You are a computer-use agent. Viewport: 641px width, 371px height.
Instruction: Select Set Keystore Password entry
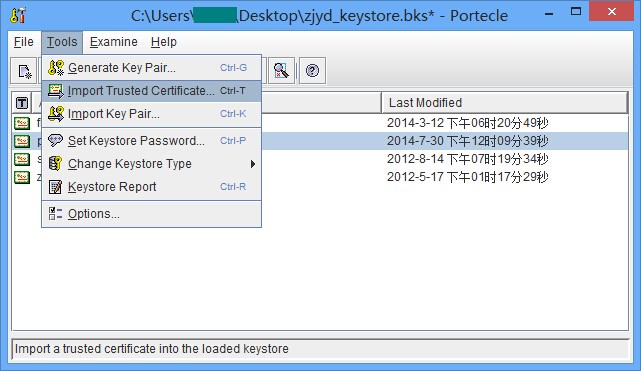coord(151,141)
